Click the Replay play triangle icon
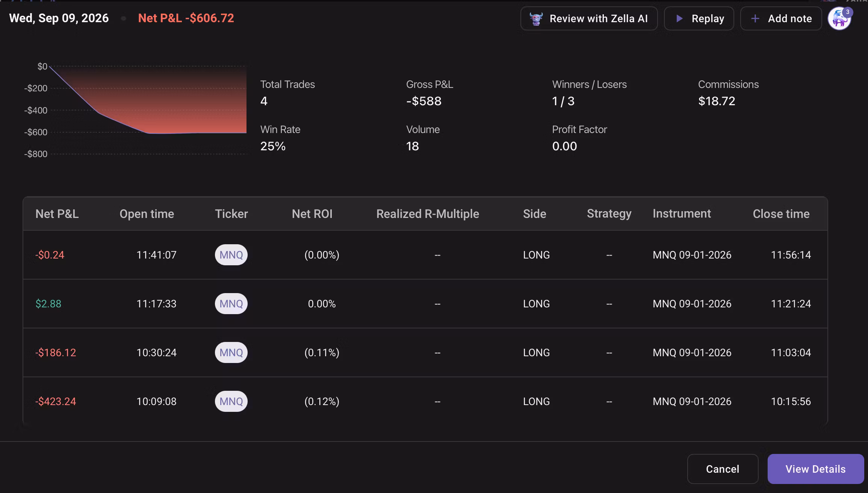 click(x=679, y=18)
